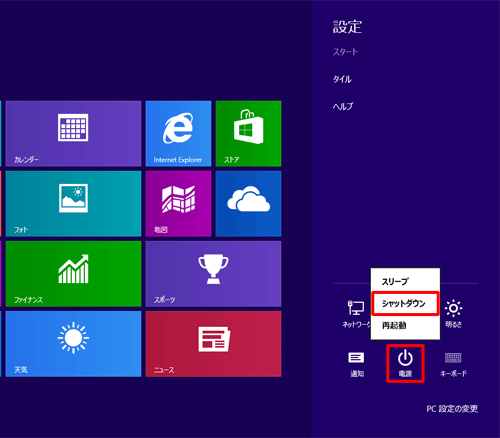
Task: Click the Brightness (明るさ) sun icon
Action: tap(453, 313)
